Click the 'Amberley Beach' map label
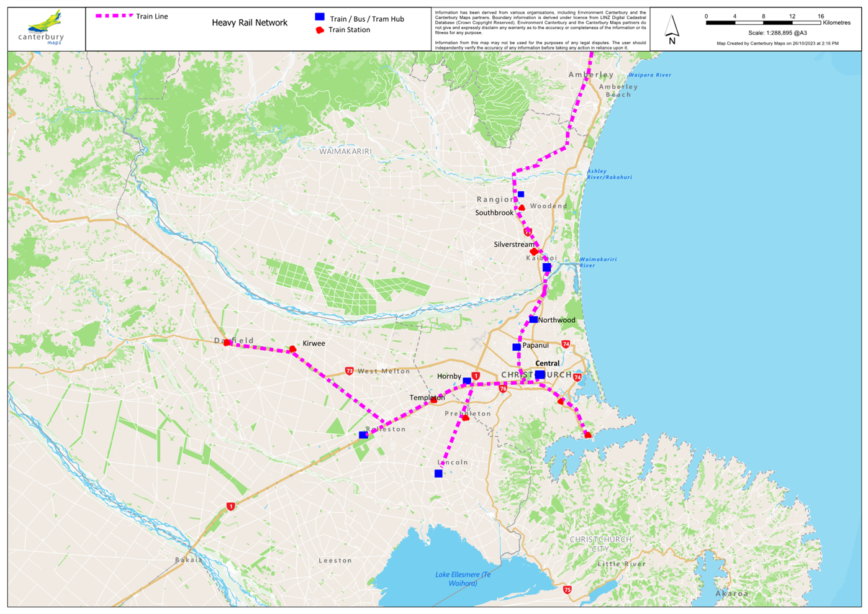Screen dimensions: 868x614 point(618,91)
